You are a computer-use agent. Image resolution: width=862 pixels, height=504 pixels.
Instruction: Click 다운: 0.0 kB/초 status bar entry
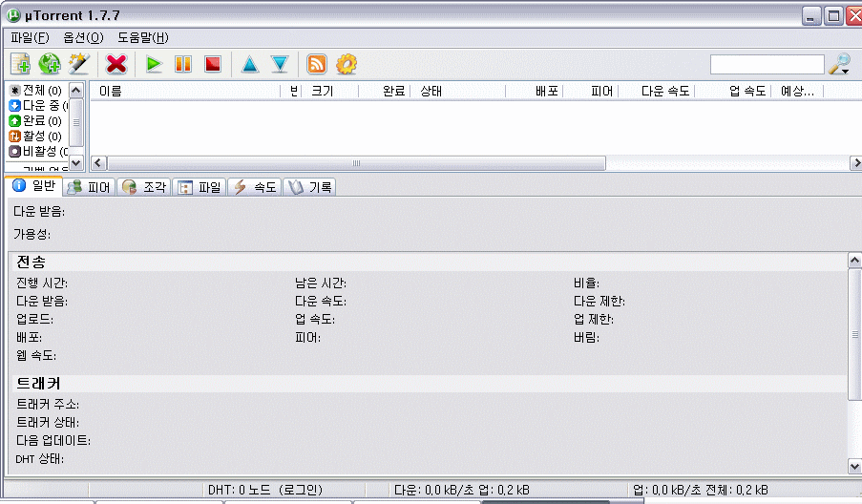pos(462,490)
